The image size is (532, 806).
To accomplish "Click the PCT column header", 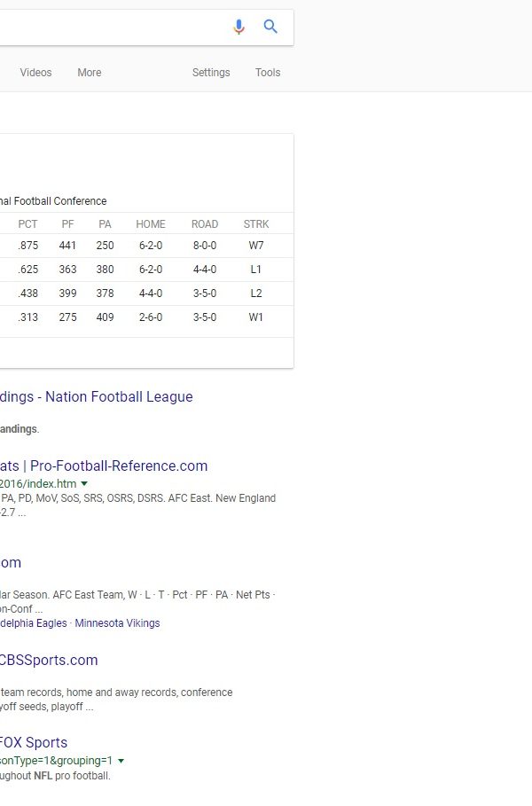I will pos(27,224).
